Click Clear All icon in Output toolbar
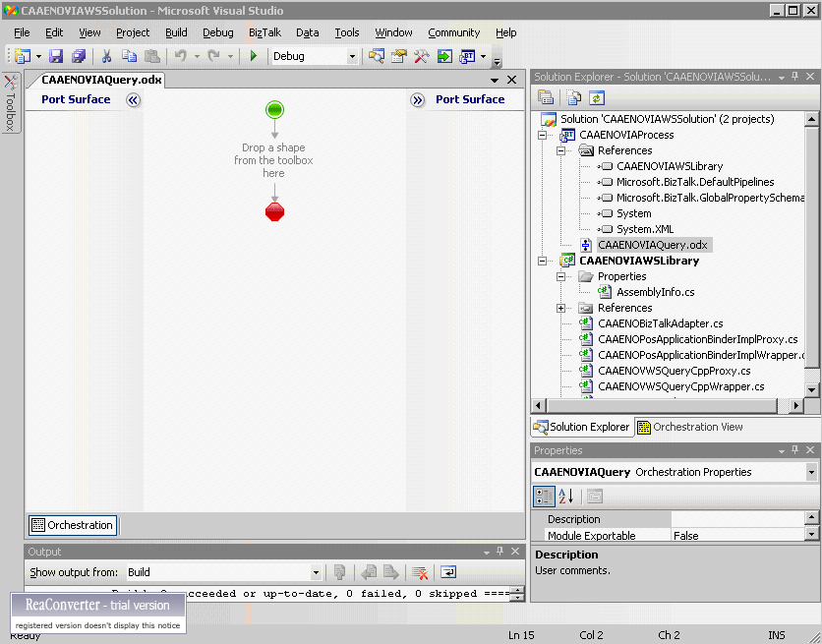 [420, 572]
